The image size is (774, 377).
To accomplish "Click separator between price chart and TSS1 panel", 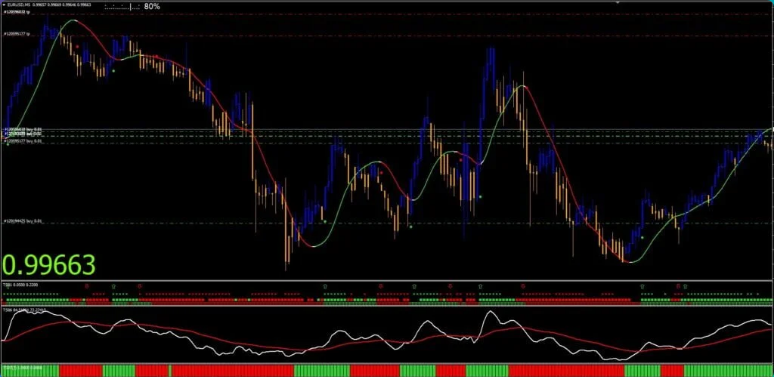I will pos(387,281).
